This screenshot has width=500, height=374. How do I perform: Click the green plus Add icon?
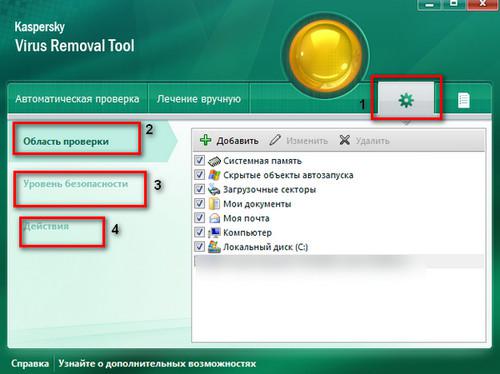pyautogui.click(x=206, y=140)
